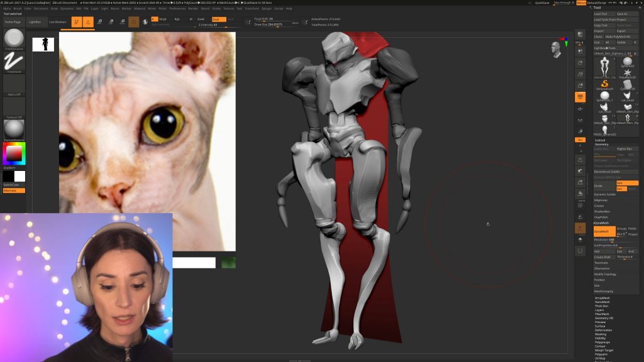Enable Zsub mode
Viewport: 644px width, 362px height.
[219, 19]
